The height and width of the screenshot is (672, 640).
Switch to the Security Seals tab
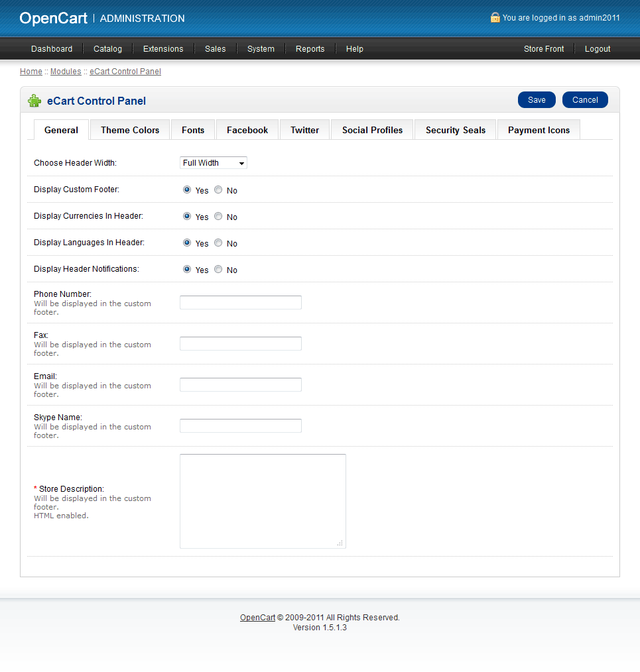click(456, 130)
